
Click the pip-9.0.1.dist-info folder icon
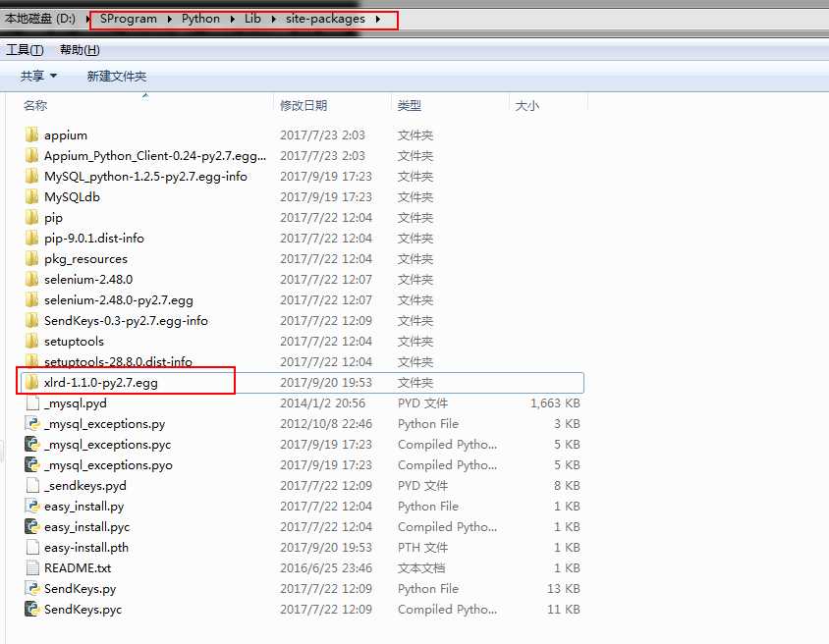pos(31,239)
